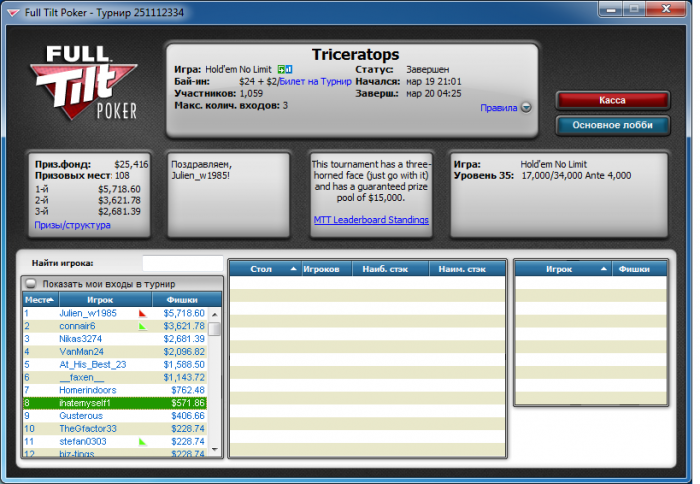Click the Full Tilt title bar icon
The width and height of the screenshot is (700, 484).
click(13, 13)
